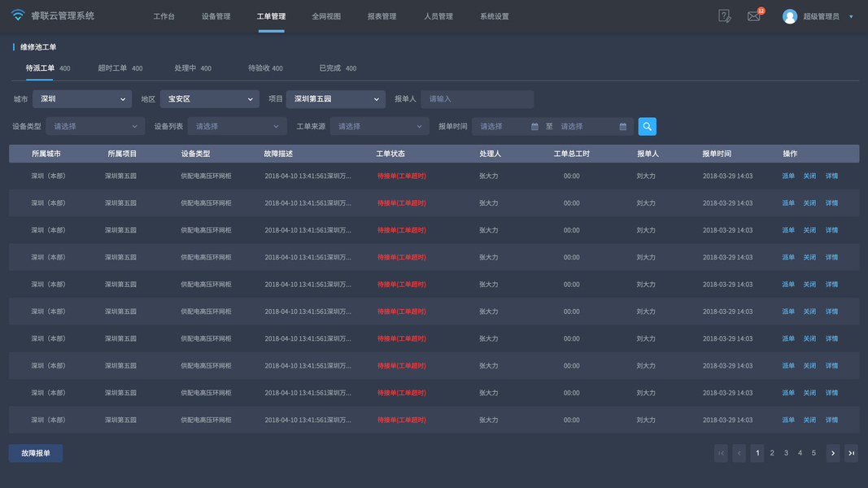Open 工单管理 in top navigation

click(x=271, y=16)
